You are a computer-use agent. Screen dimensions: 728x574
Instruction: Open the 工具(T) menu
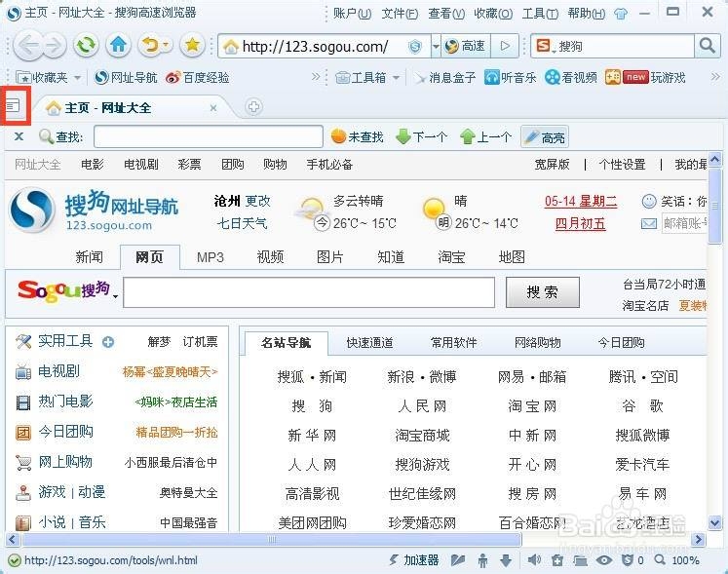coord(540,14)
